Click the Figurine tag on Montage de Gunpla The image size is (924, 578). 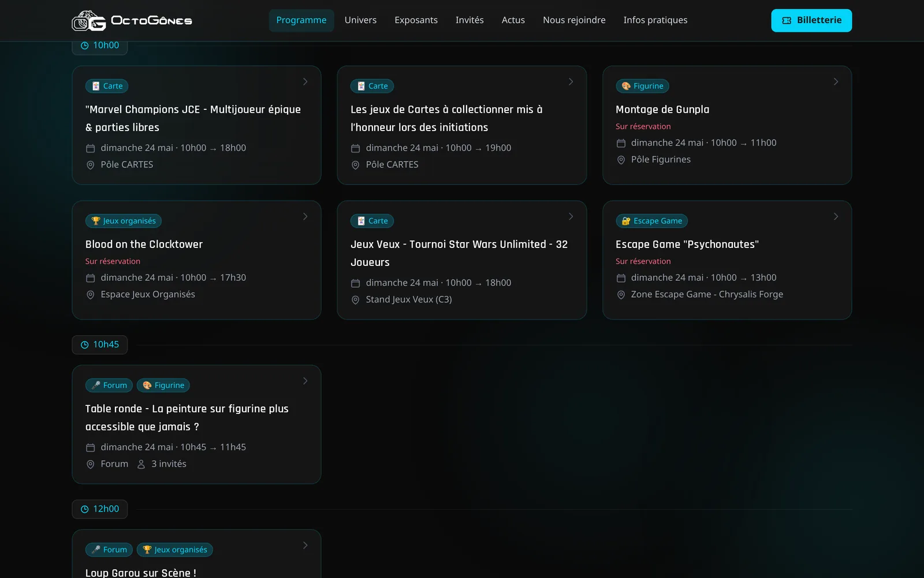tap(642, 86)
